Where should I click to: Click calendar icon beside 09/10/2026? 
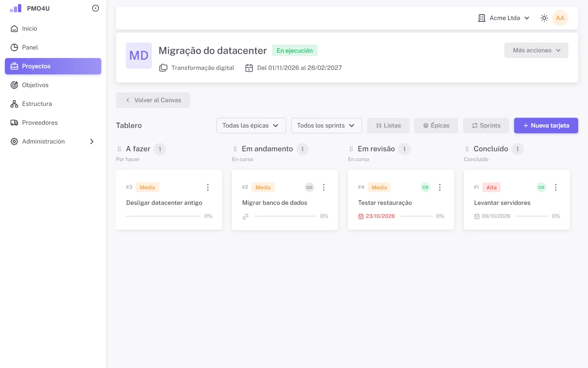click(477, 216)
